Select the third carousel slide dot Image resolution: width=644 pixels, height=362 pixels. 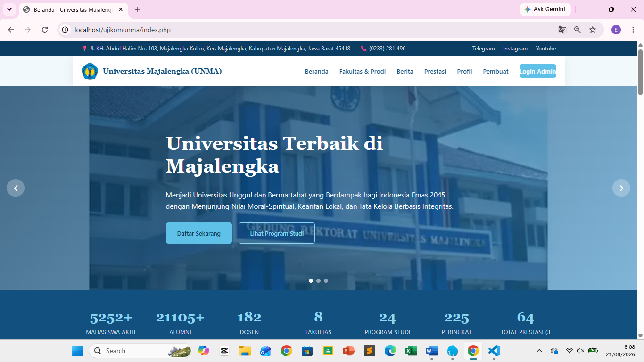(x=326, y=280)
